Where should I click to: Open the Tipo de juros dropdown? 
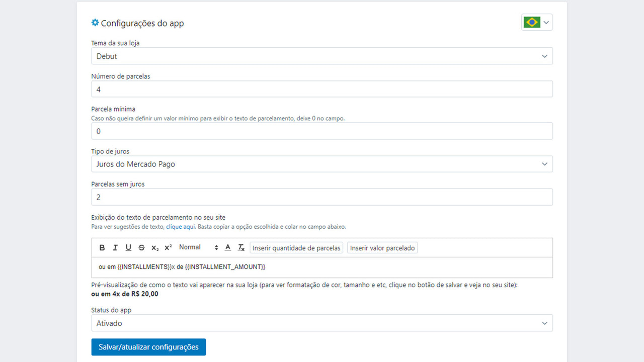(322, 164)
